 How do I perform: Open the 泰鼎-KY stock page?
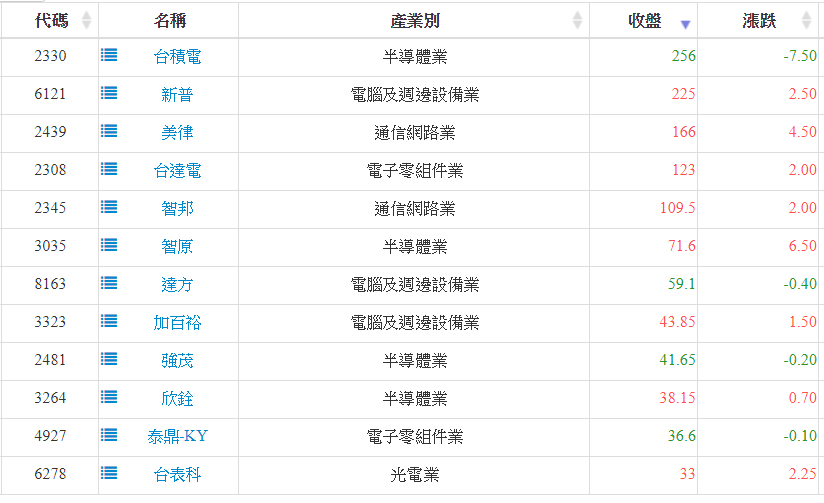(177, 437)
